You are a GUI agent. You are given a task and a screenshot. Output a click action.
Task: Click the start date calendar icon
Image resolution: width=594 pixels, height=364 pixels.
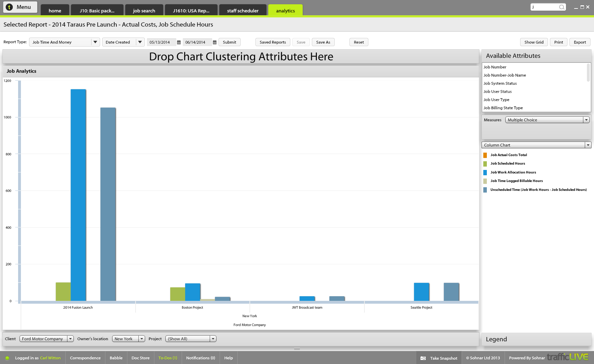[x=179, y=43]
